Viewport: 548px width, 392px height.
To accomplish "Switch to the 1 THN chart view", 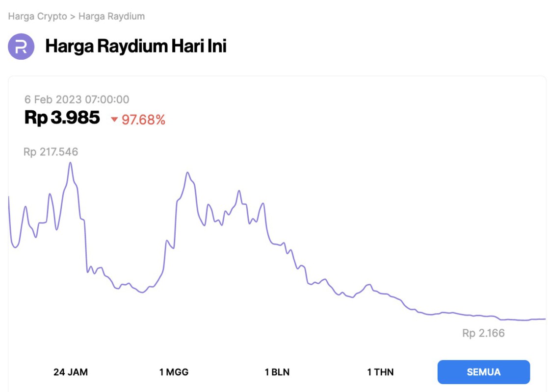I will tap(380, 372).
